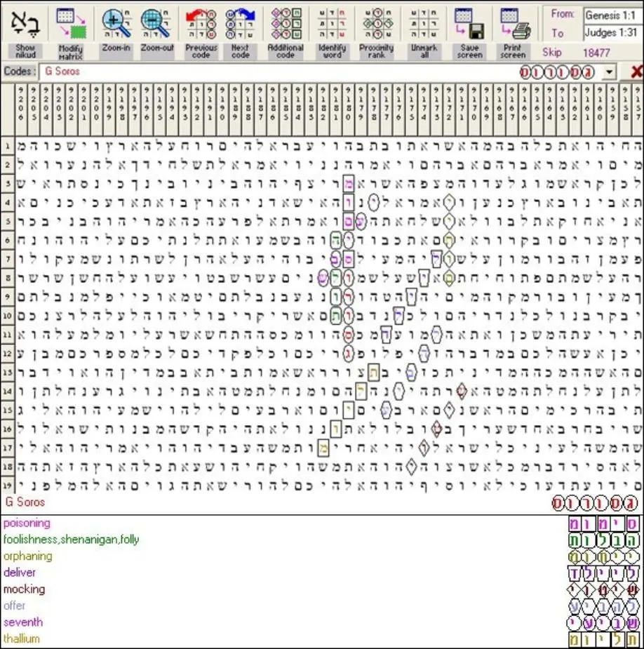Screen dimensions: 644x649
Task: Print the screen using the printer icon
Action: pyautogui.click(x=516, y=24)
